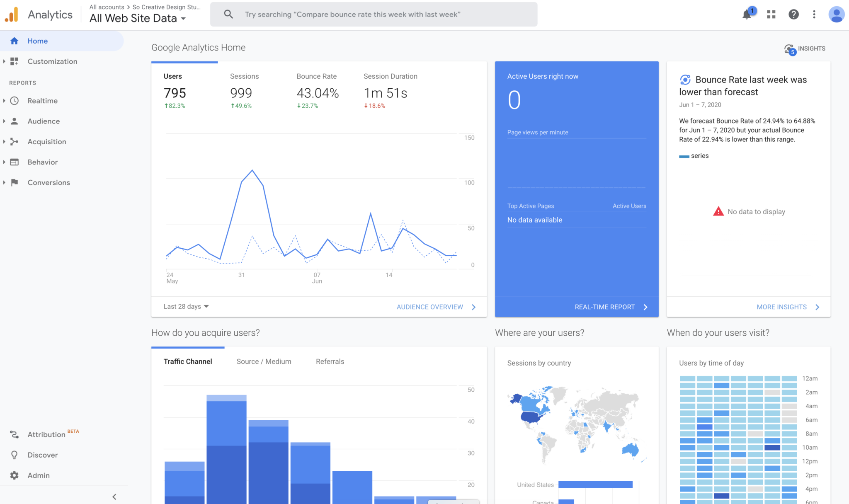Screen dimensions: 849x504
Task: Open the AUDIENCE OVERVIEW link
Action: click(430, 307)
